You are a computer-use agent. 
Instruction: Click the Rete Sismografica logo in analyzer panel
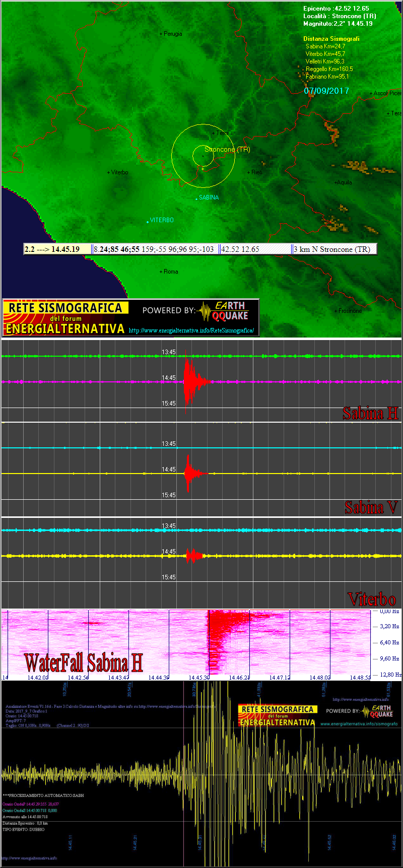tap(277, 715)
